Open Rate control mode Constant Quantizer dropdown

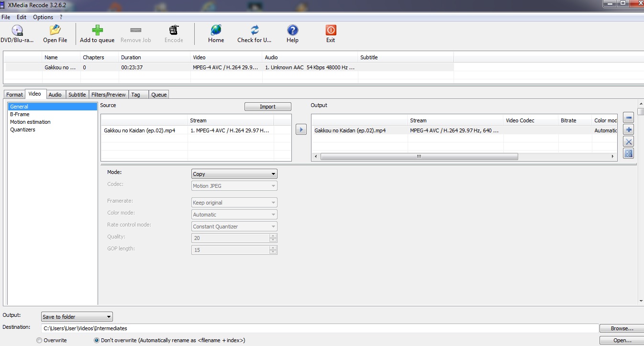[234, 227]
